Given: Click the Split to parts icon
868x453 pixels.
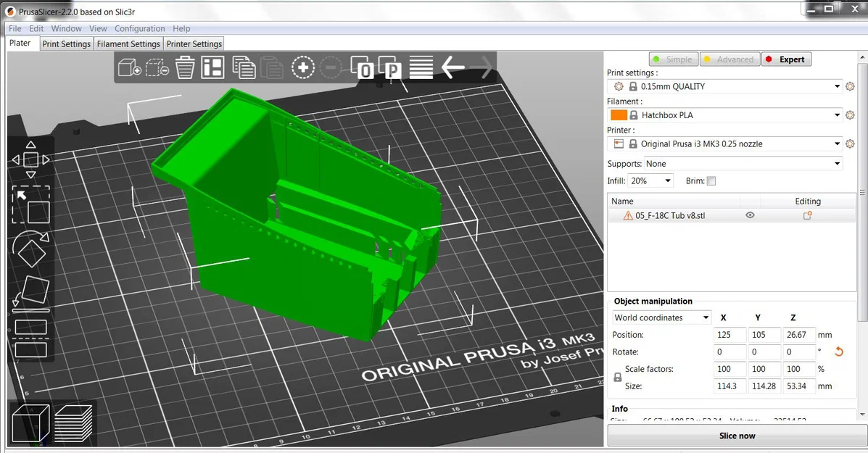Looking at the screenshot, I should pos(389,67).
